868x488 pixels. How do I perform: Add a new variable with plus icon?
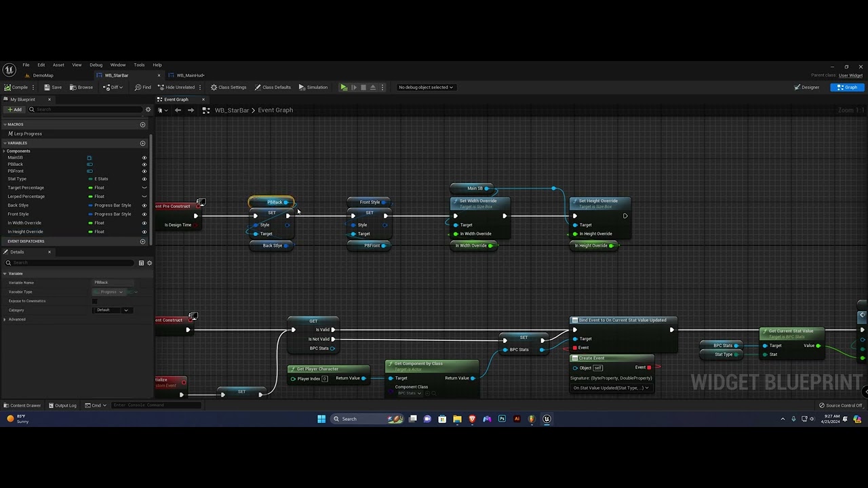click(142, 143)
